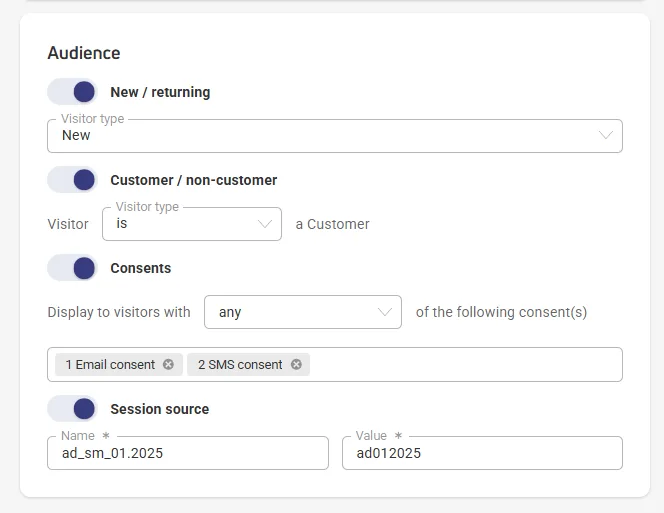Screen dimensions: 664x513
Task: Open the 'any' consents dropdown
Action: [303, 312]
